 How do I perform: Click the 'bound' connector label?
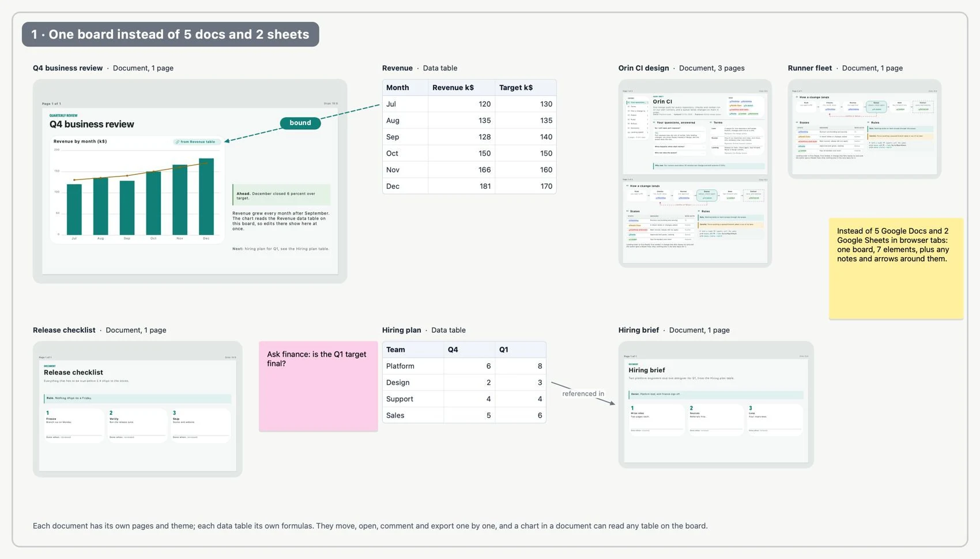point(300,123)
